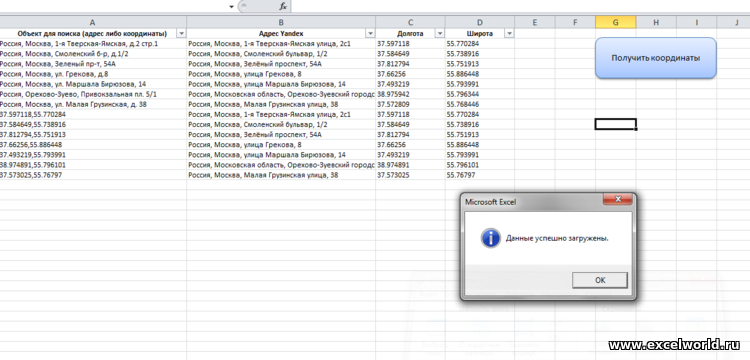The width and height of the screenshot is (750, 360).
Task: Open filter dropdown for Адрес Yandex column
Action: 370,33
